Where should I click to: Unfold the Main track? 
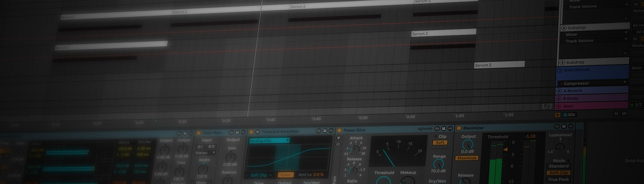559,107
